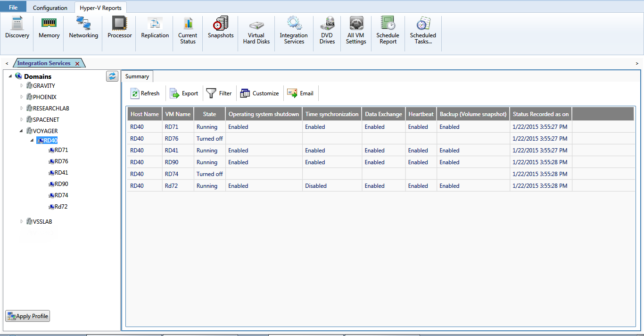Expand the PHOENIX domain
This screenshot has height=336, width=644.
pyautogui.click(x=22, y=97)
